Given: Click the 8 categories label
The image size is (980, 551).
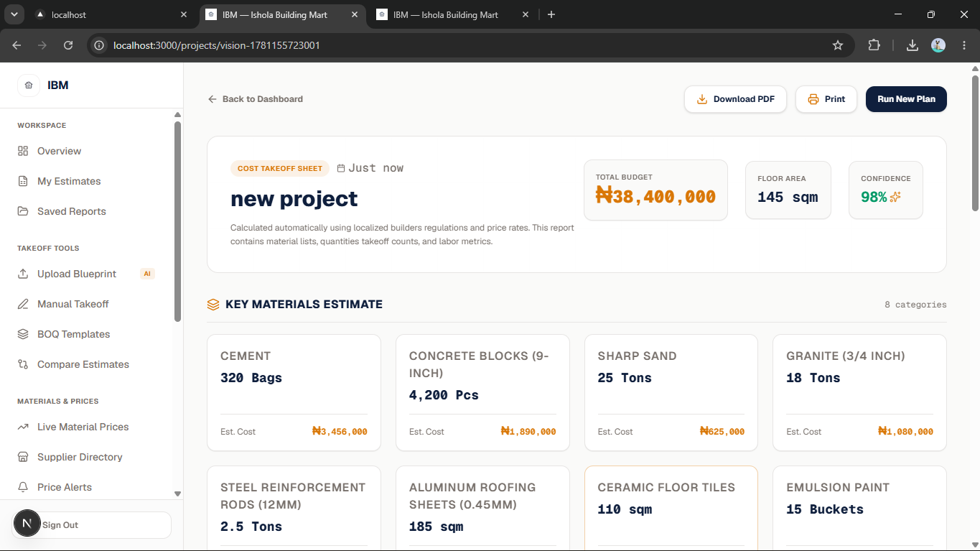Looking at the screenshot, I should pos(915,305).
